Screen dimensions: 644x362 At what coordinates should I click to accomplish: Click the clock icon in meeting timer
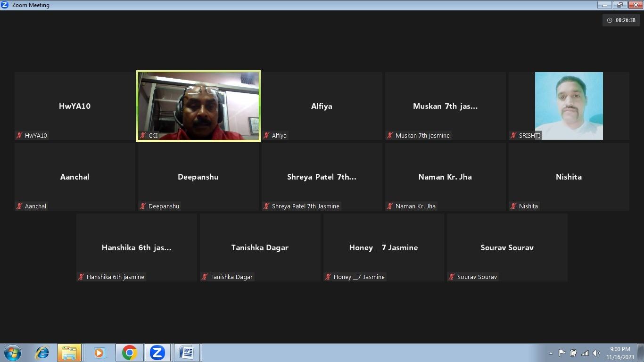[x=610, y=20]
